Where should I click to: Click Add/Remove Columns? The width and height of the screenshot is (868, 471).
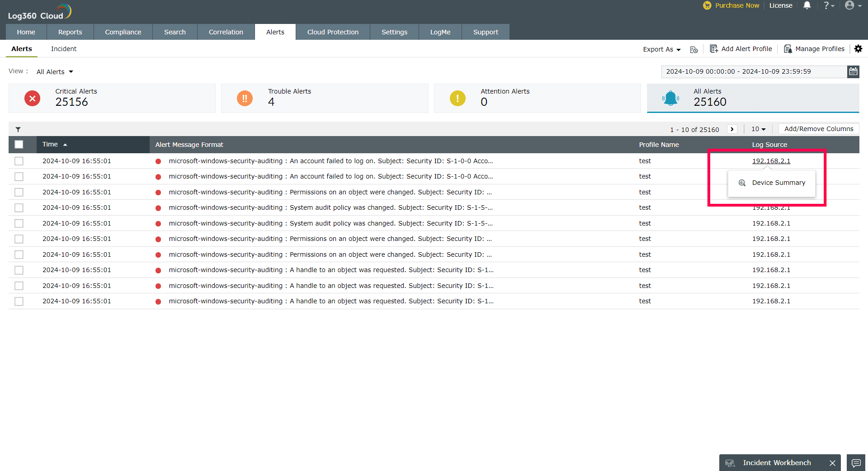coord(819,129)
